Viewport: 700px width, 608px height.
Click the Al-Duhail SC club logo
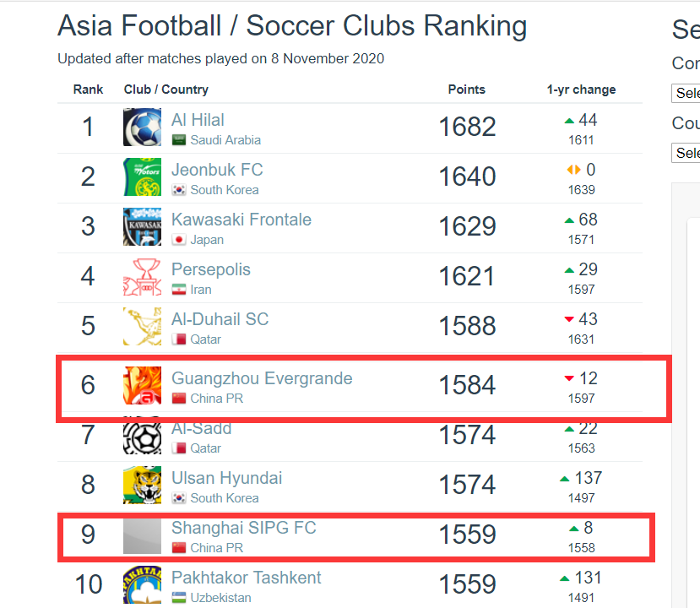click(142, 327)
